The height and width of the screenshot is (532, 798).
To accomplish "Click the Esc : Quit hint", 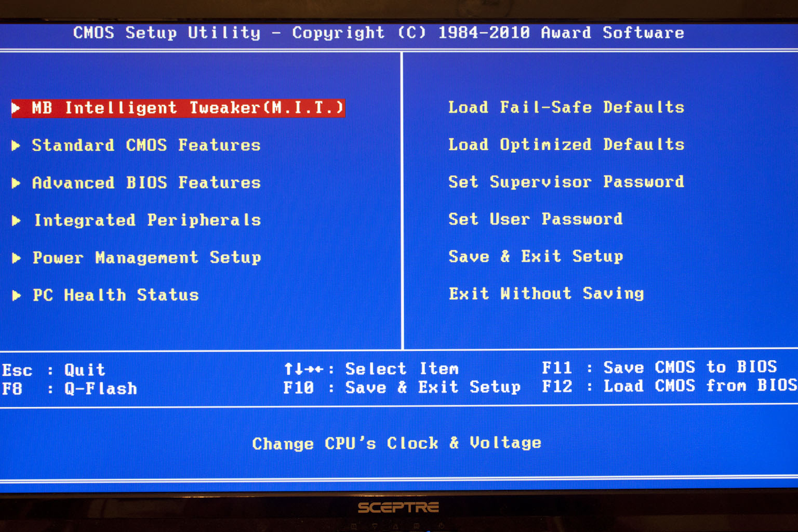I will pyautogui.click(x=54, y=370).
